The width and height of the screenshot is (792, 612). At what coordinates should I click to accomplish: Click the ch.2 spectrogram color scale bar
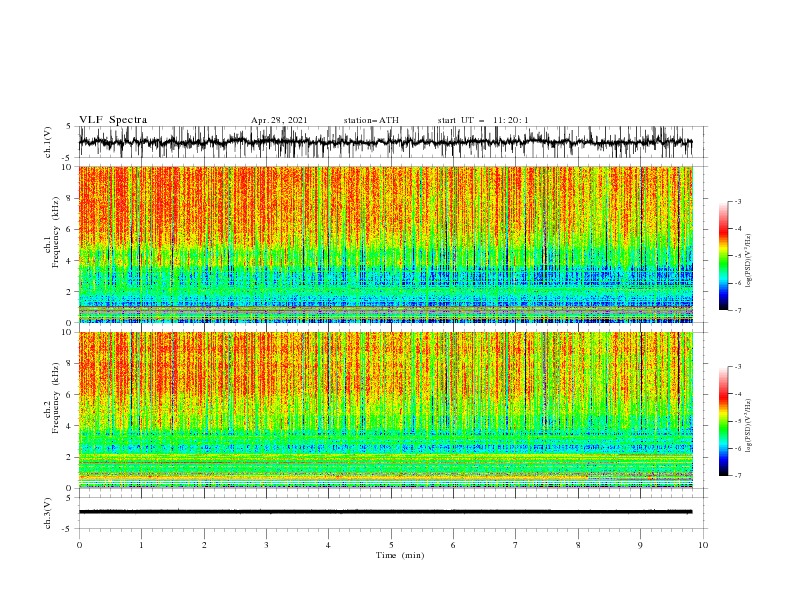click(x=724, y=421)
